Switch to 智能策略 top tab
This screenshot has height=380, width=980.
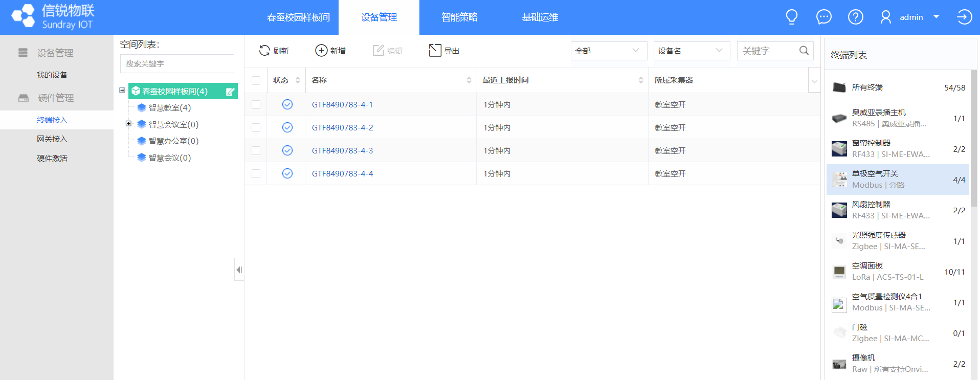459,17
